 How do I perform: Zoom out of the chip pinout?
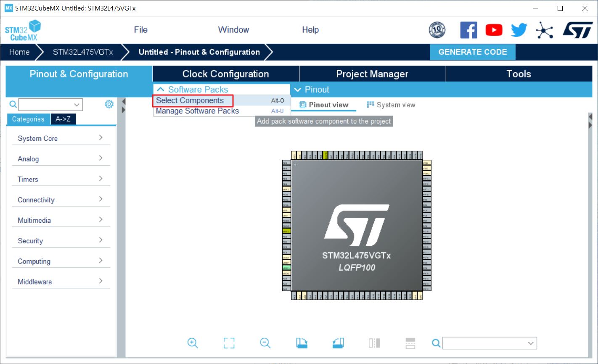(265, 343)
